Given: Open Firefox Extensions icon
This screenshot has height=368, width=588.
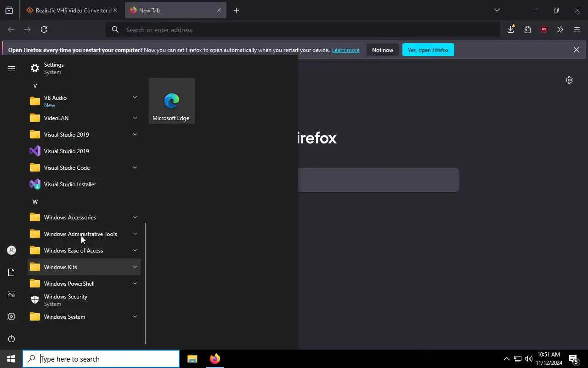Looking at the screenshot, I should 527,29.
